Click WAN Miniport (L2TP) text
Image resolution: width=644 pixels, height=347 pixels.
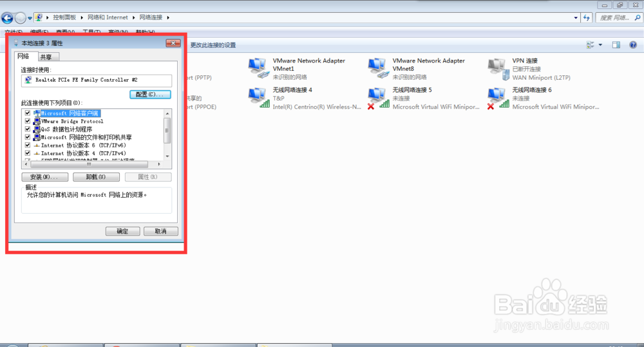tap(542, 77)
